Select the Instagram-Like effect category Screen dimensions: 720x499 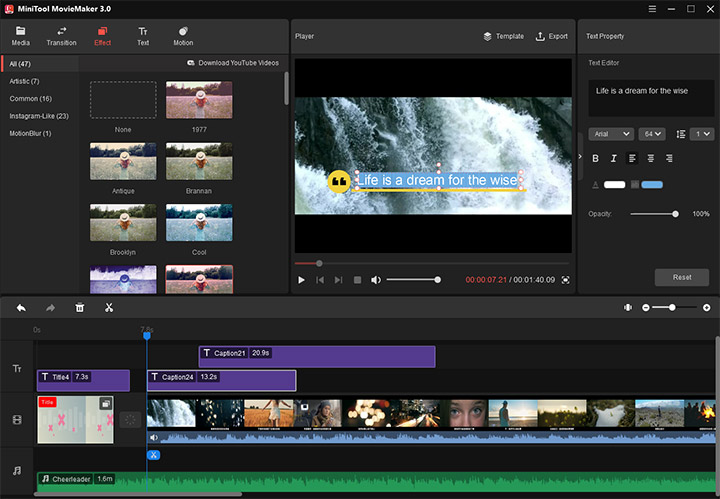coord(39,116)
